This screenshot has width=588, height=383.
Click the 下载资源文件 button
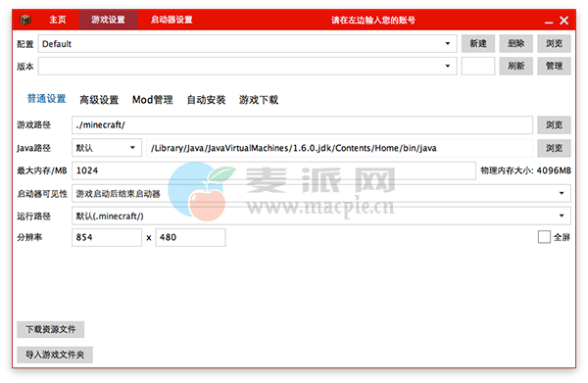point(51,329)
